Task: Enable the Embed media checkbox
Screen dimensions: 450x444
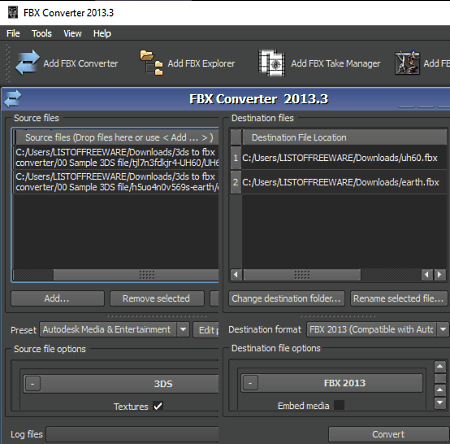Action: 339,405
